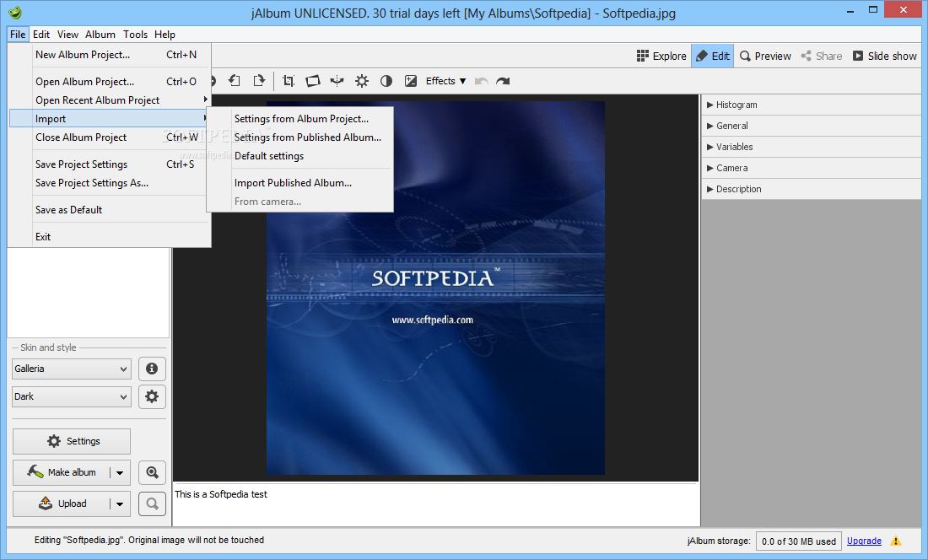Click the preview album magnifier icon
The image size is (928, 560).
tap(152, 472)
